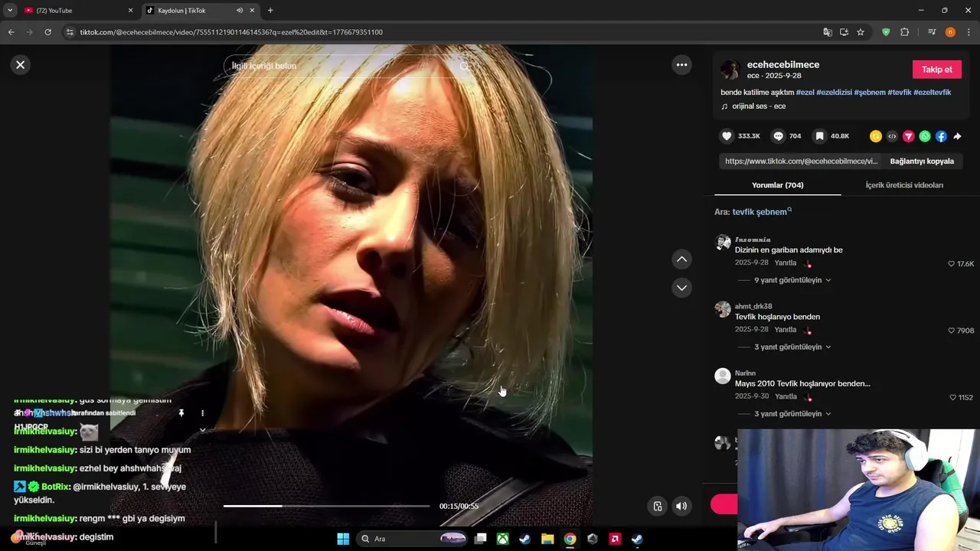This screenshot has height=551, width=980.
Task: Install app icon in address bar
Action: (844, 32)
